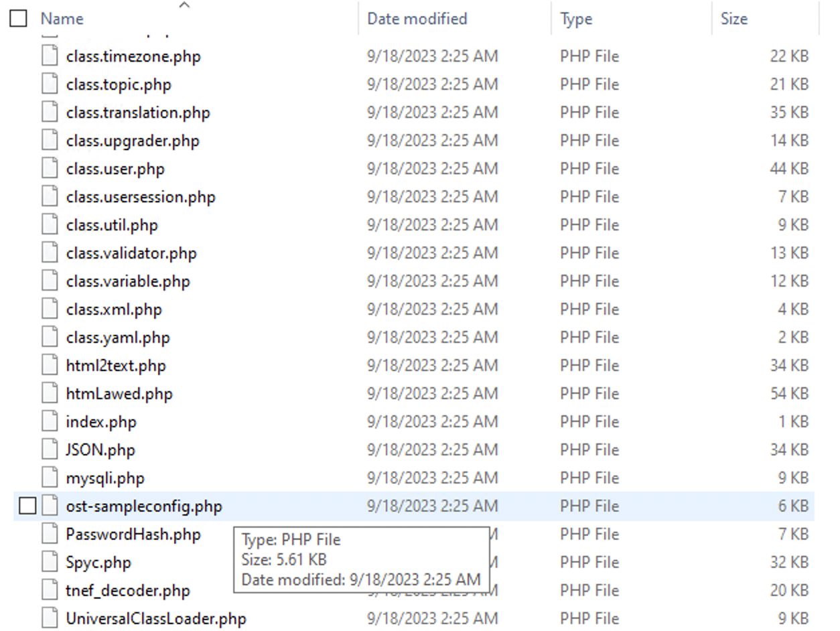Select the PasswordHash.php file name
This screenshot has height=631, width=840.
(133, 535)
